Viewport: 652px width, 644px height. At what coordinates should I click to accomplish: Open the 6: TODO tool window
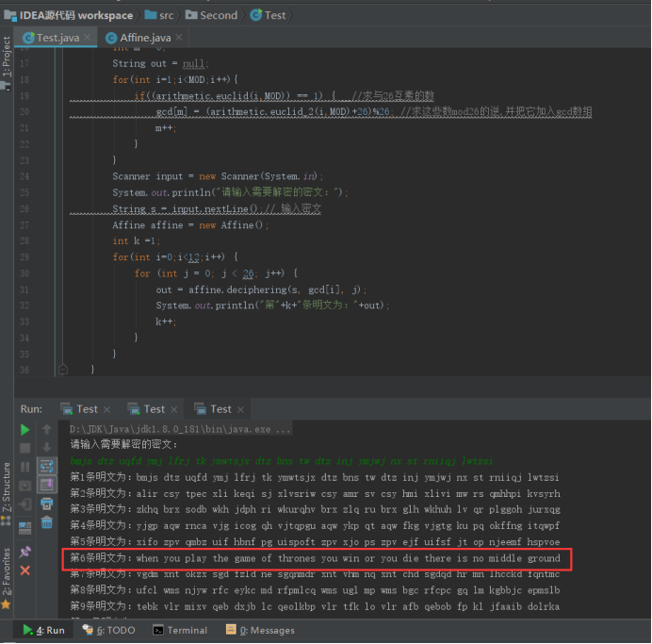tap(108, 630)
